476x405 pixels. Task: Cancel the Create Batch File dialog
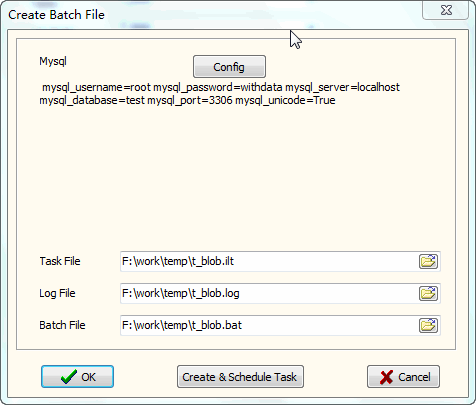coord(403,377)
